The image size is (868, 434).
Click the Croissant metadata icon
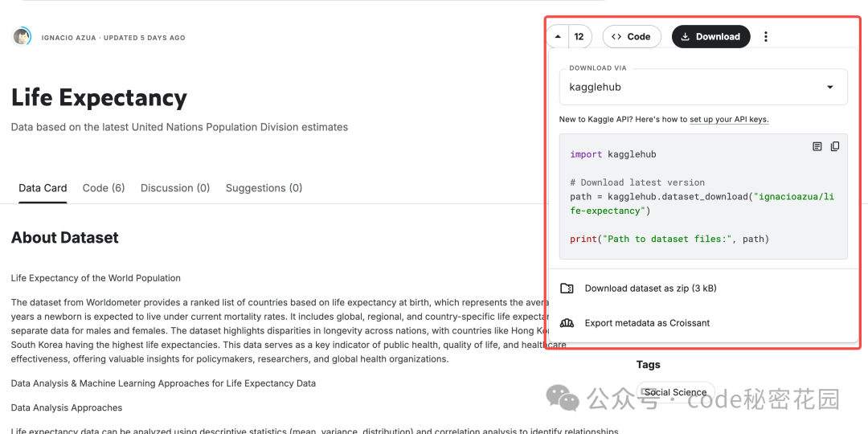567,323
